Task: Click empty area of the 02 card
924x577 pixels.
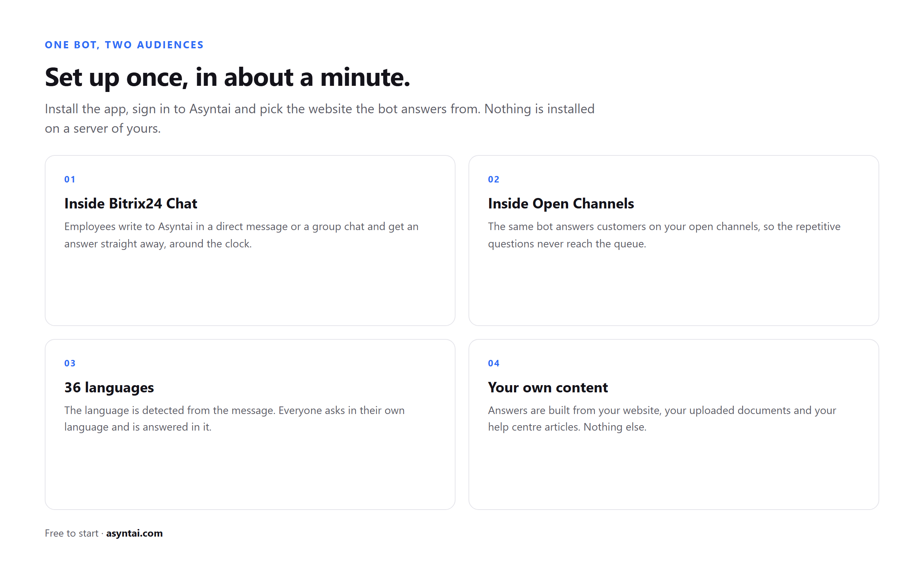Action: (674, 290)
